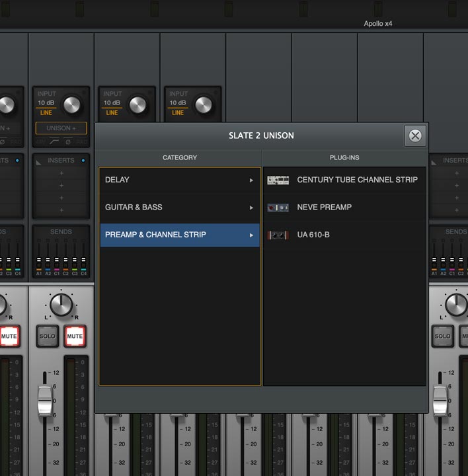Click the volume fader cap left of the dialog
468x476 pixels.
[x=45, y=401]
